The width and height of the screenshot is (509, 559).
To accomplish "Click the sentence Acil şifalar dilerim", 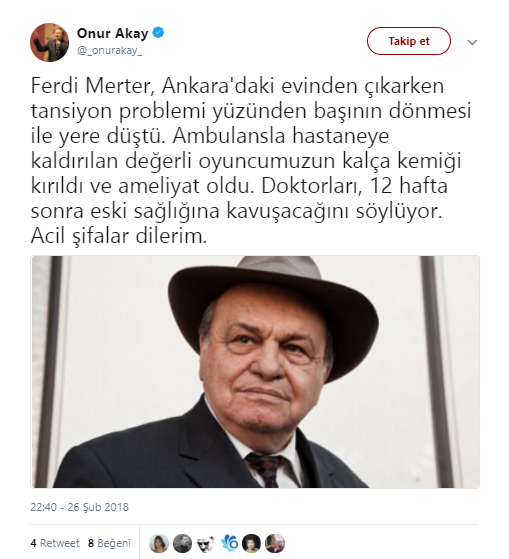I will (119, 236).
